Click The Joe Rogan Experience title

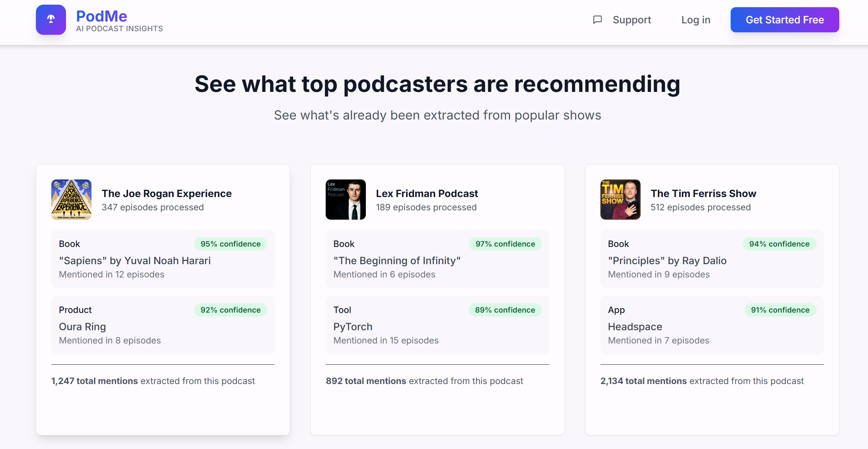coord(166,193)
